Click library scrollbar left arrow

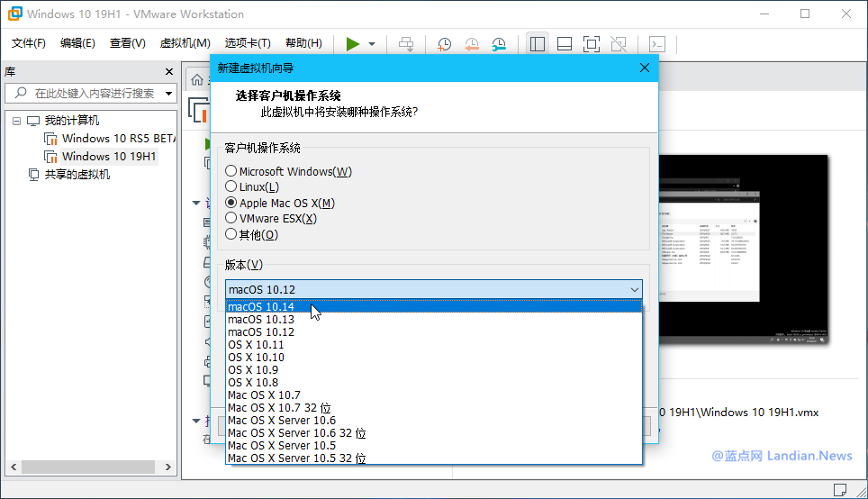click(14, 467)
